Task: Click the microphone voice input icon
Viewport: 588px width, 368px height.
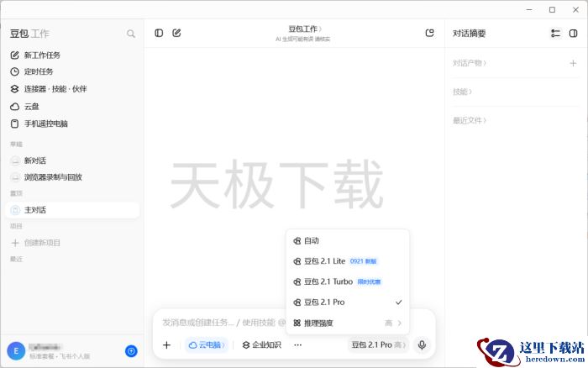Action: coord(422,344)
